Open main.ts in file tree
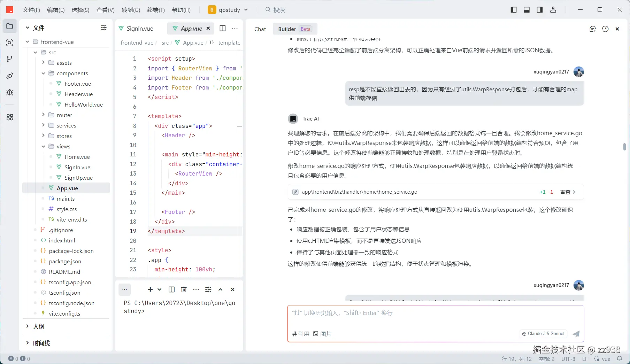Viewport: 630px width, 364px height. tap(66, 199)
